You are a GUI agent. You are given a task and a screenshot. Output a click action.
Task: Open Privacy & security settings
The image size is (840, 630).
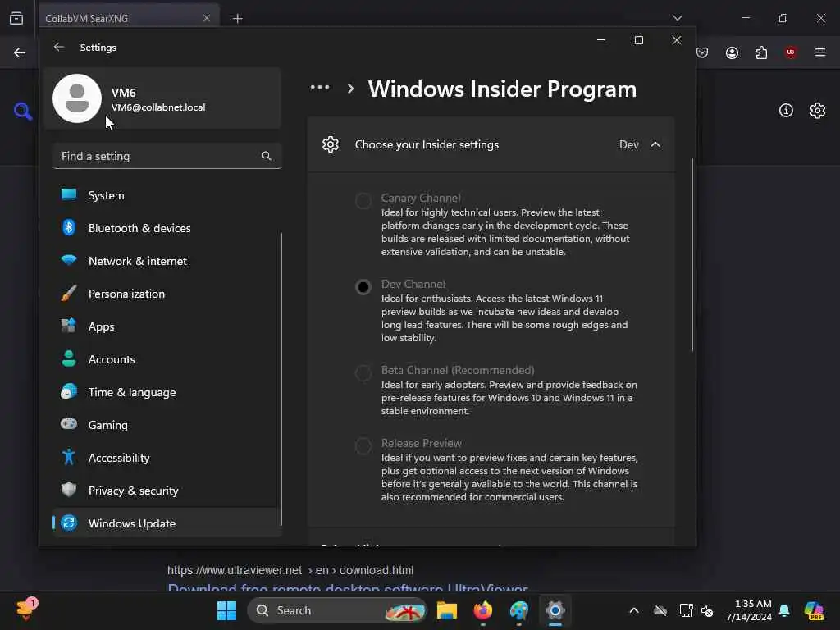167,491
